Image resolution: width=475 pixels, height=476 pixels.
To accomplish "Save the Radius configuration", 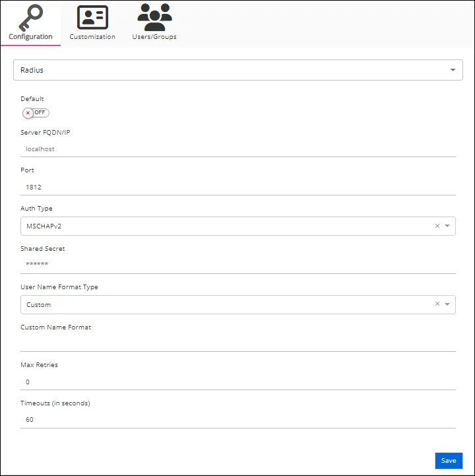I will (x=449, y=461).
